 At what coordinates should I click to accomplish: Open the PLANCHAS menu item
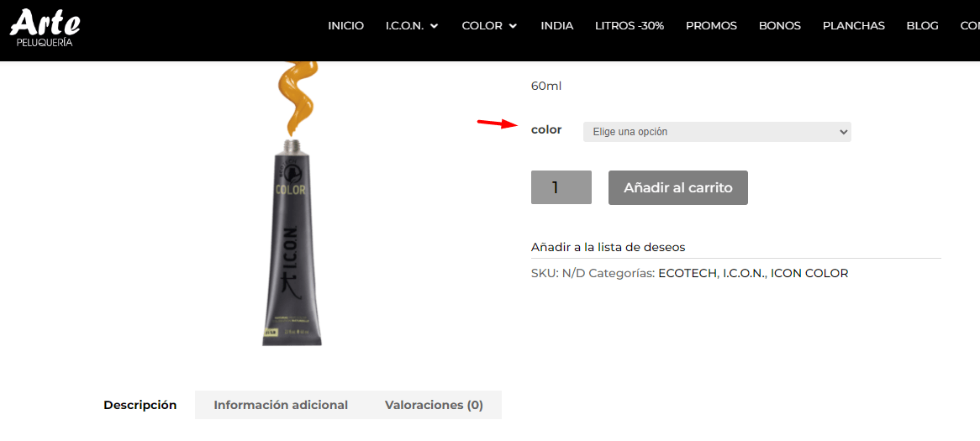tap(854, 25)
